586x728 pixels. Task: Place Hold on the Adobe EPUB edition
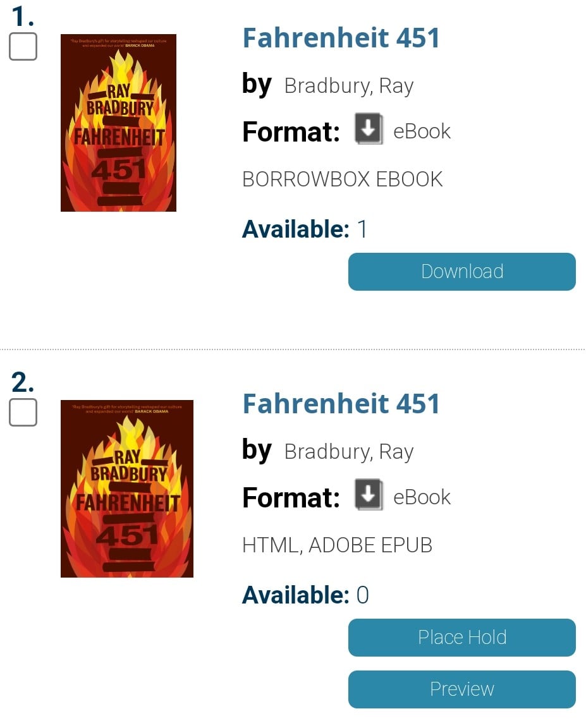(462, 638)
